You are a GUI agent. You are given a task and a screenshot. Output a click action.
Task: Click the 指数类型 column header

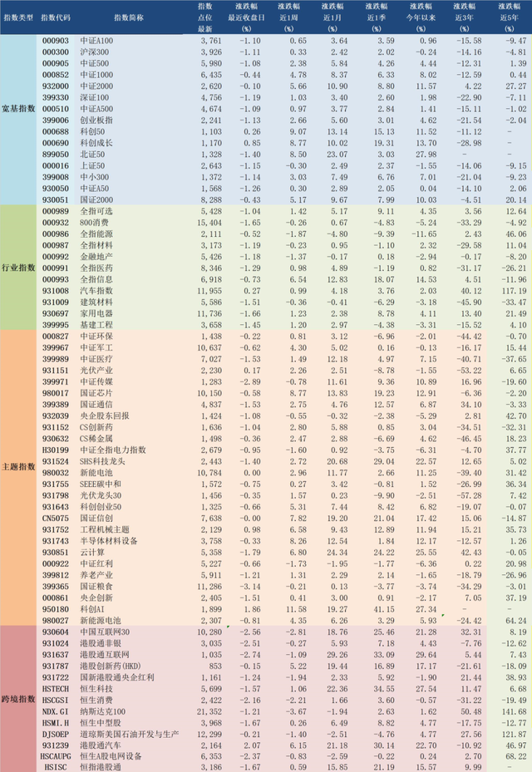coord(18,17)
